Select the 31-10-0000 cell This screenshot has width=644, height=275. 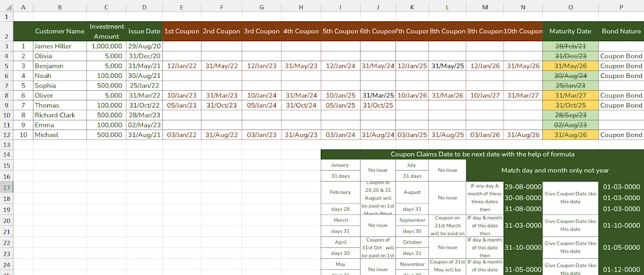(x=523, y=247)
